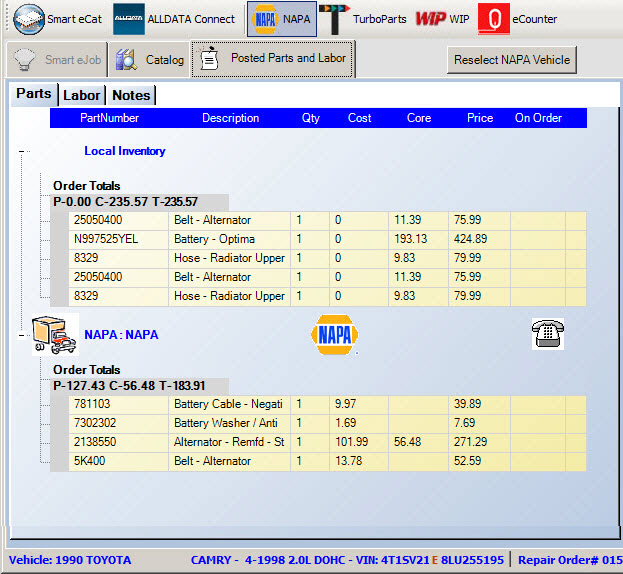This screenshot has height=574, width=623.
Task: Open the Posted Parts and Labor view
Action: [x=273, y=59]
